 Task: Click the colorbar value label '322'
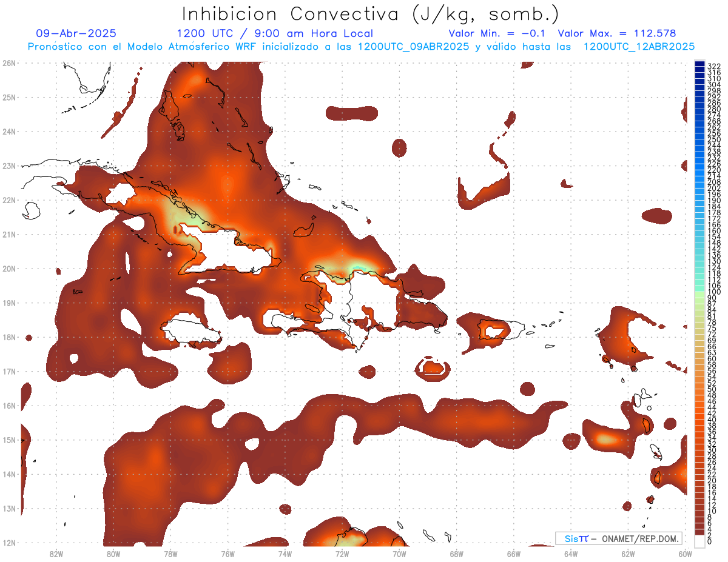click(x=714, y=67)
